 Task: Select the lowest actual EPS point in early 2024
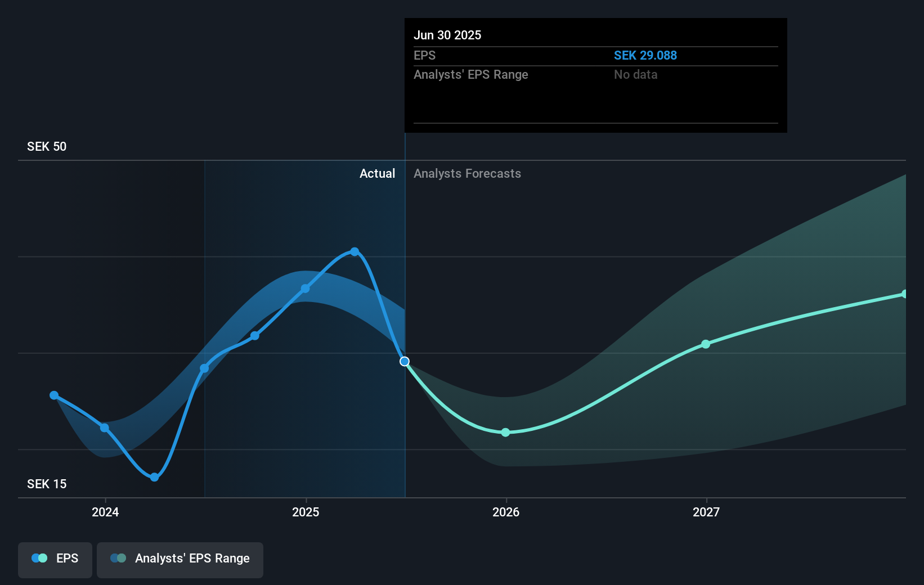[x=154, y=478]
